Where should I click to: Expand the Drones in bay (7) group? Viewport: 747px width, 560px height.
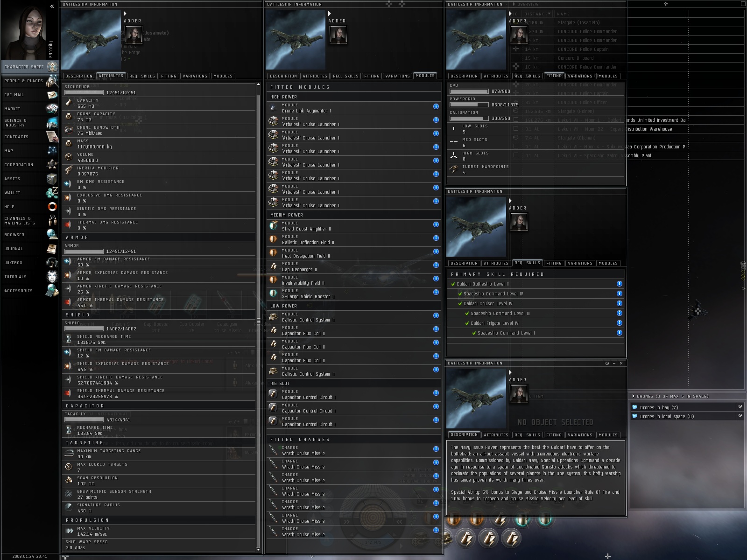coord(740,407)
